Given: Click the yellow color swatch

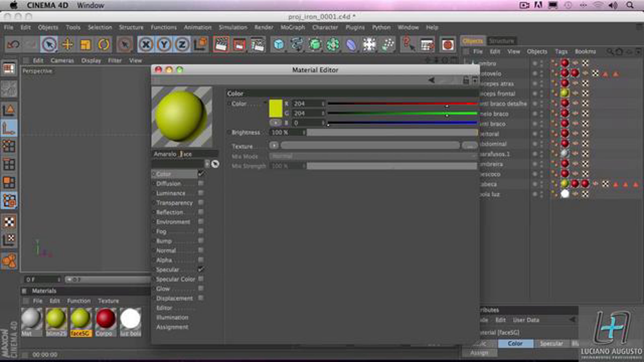Looking at the screenshot, I should click(276, 109).
